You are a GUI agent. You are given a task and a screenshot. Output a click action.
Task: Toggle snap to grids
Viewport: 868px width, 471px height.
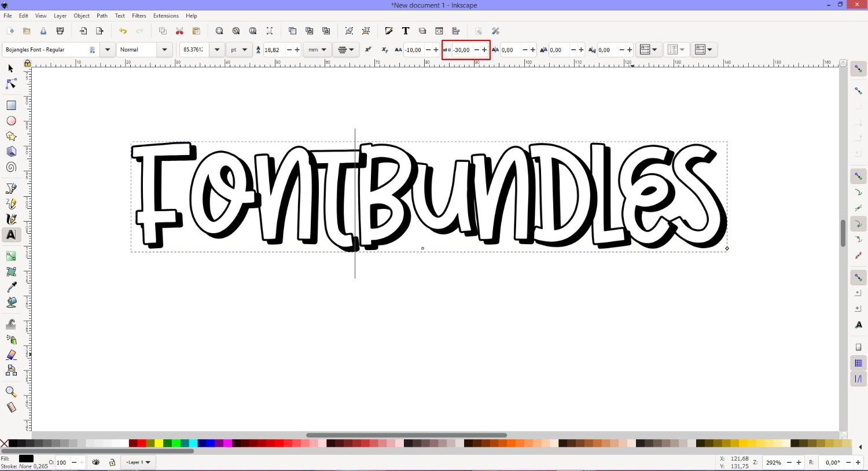click(858, 363)
